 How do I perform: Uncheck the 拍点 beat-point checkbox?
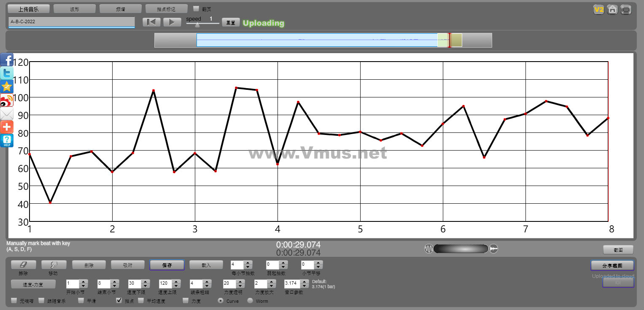click(x=119, y=301)
